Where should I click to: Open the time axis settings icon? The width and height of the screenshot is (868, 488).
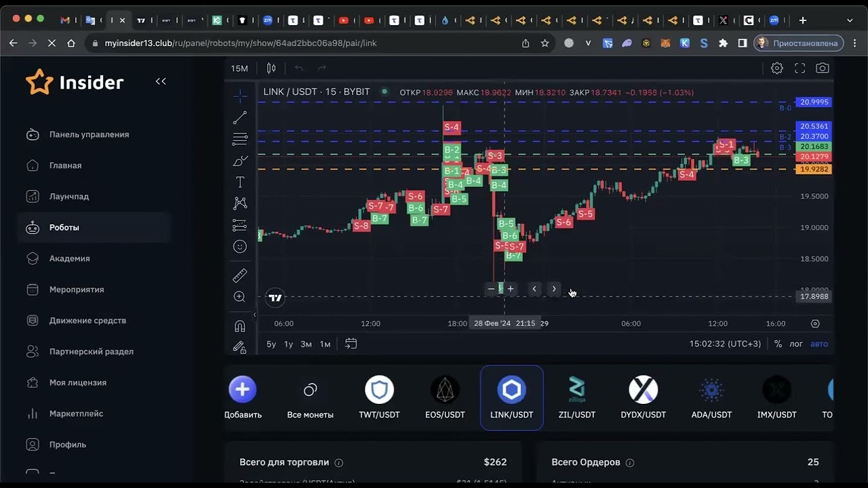click(x=815, y=324)
